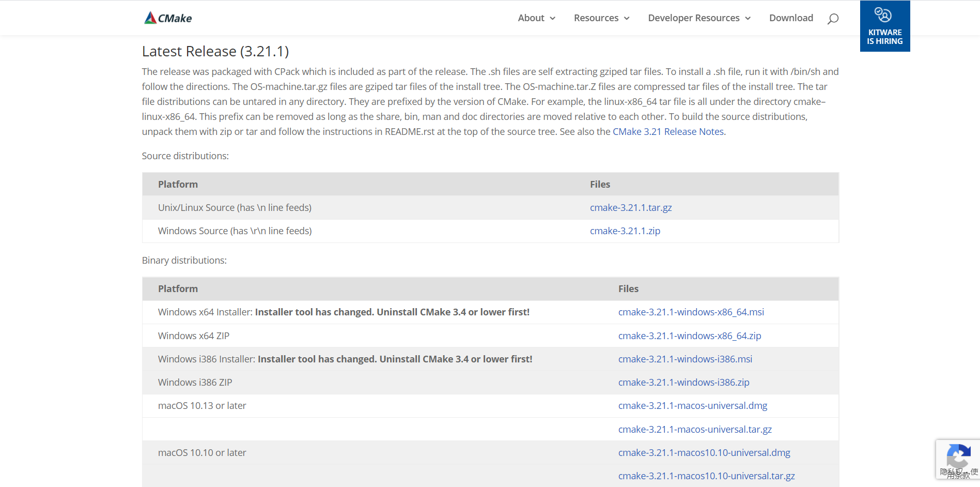Open the About menu

tap(531, 18)
